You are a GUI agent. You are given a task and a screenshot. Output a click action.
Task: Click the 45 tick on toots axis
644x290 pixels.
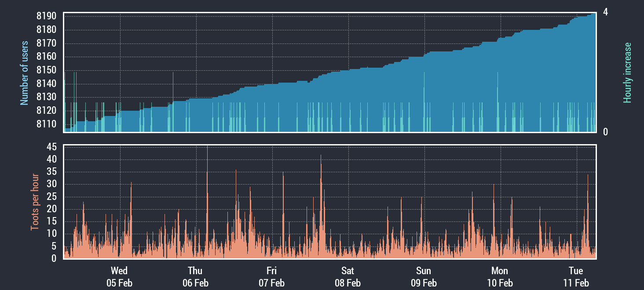click(x=51, y=147)
